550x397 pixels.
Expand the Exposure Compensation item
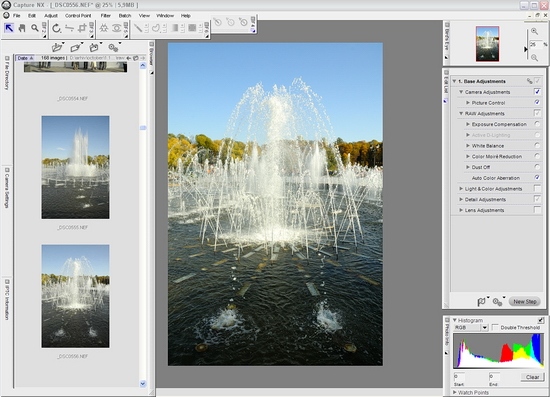468,124
